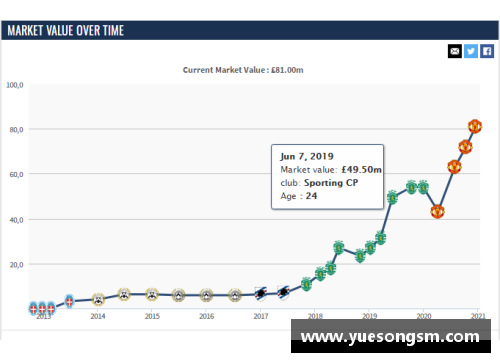Image resolution: width=500 pixels, height=362 pixels.
Task: Click the Udinese crest marker at 2014
Action: pos(98,299)
